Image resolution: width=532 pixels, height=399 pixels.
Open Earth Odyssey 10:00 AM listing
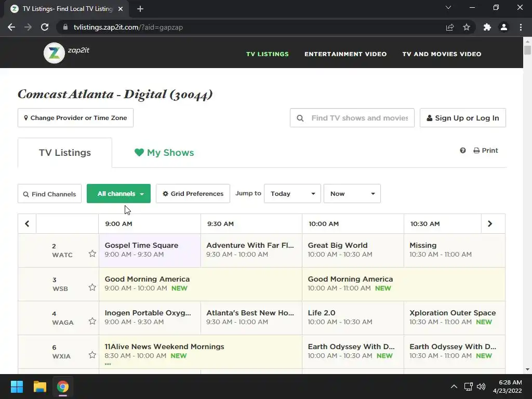click(x=353, y=352)
